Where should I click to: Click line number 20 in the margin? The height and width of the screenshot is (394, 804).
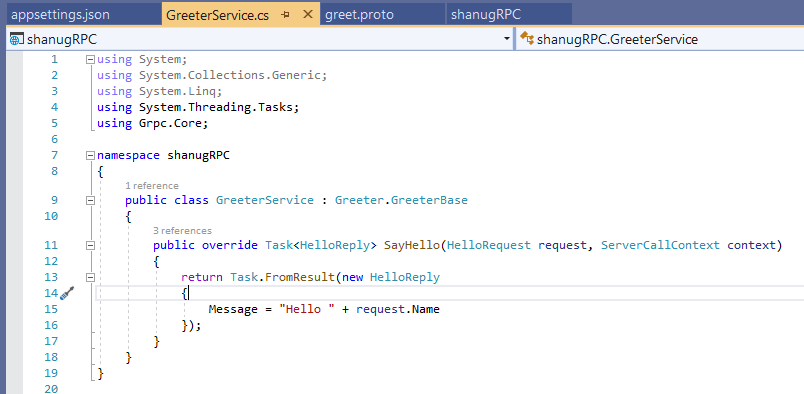(x=51, y=388)
